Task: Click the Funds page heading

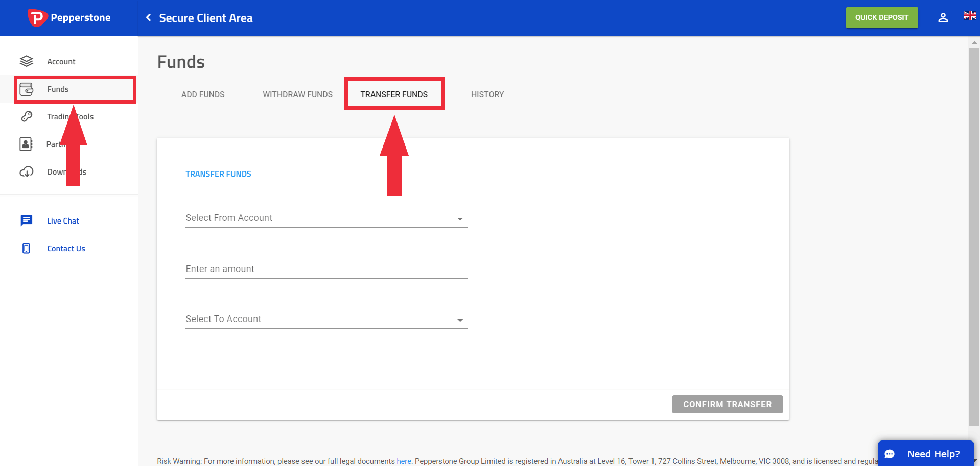Action: tap(181, 62)
